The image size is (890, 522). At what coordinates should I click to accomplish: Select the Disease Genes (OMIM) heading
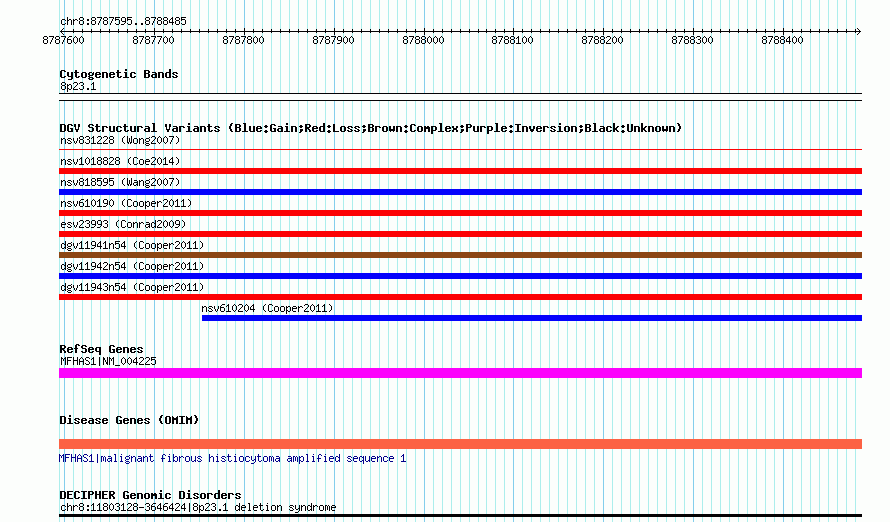[x=129, y=420]
